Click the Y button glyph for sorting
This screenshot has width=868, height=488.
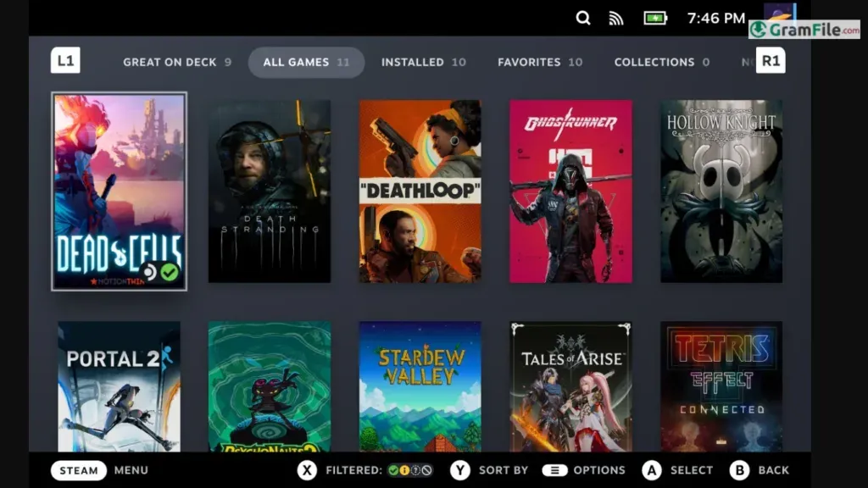point(460,470)
